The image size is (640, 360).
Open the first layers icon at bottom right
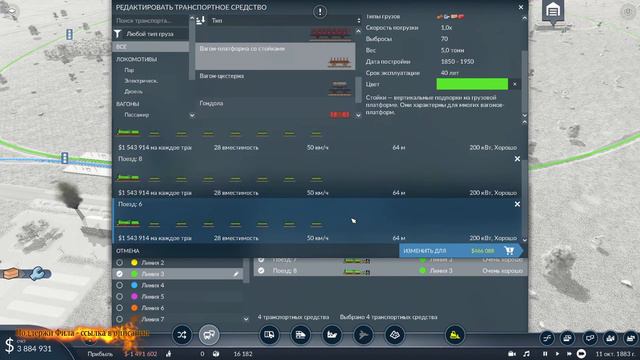pos(547,338)
